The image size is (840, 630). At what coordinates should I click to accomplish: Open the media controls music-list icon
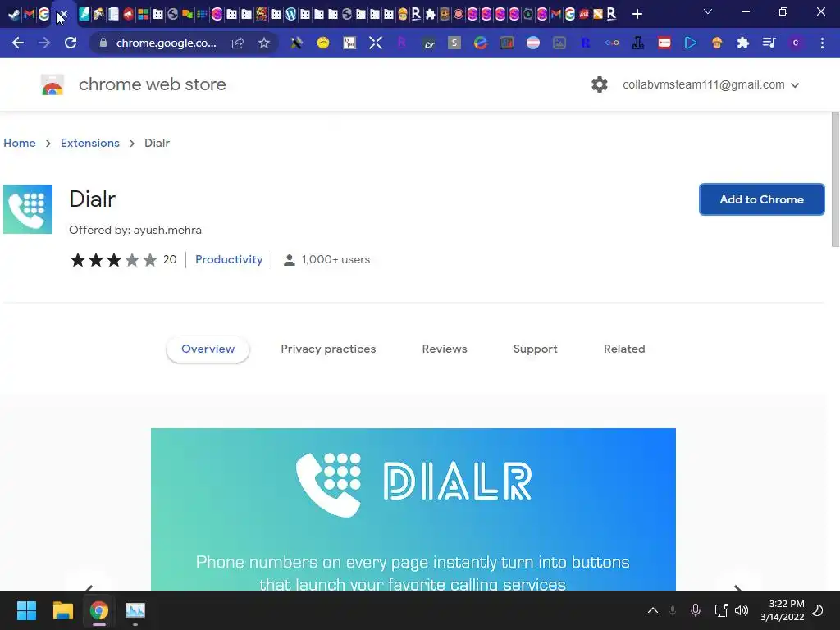[769, 43]
